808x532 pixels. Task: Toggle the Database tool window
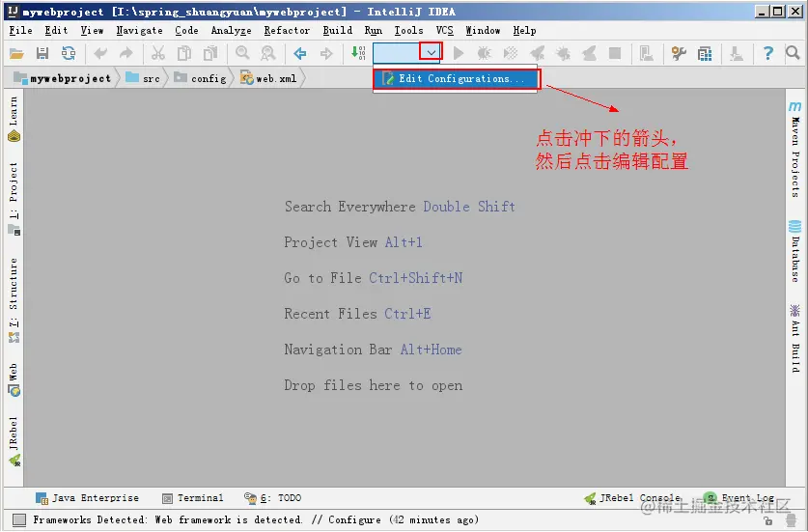pos(795,251)
